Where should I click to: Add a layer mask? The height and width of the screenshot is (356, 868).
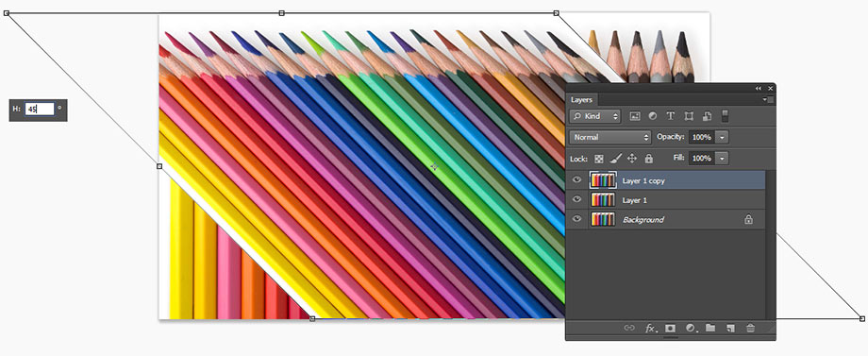pyautogui.click(x=670, y=329)
